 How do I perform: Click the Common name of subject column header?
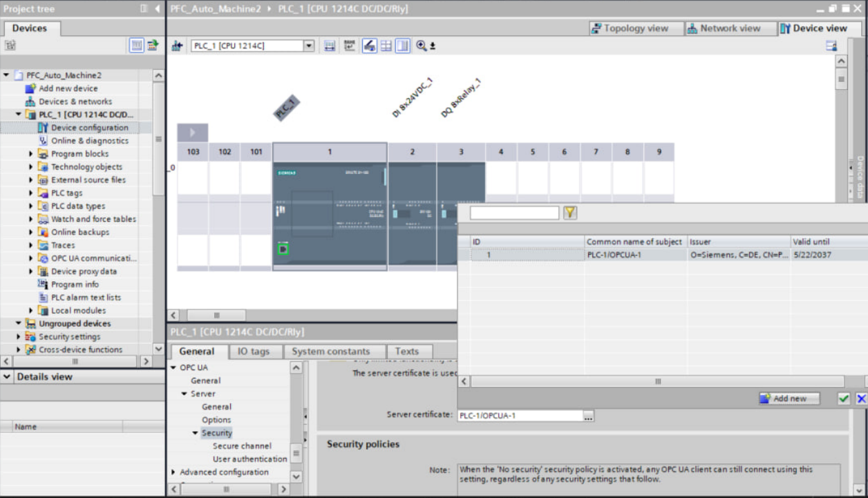635,242
